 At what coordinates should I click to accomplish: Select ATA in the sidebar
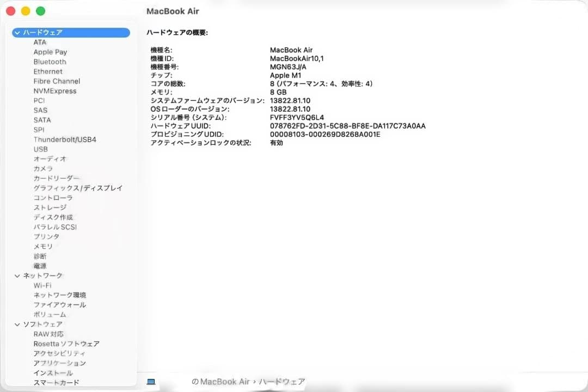tap(40, 42)
